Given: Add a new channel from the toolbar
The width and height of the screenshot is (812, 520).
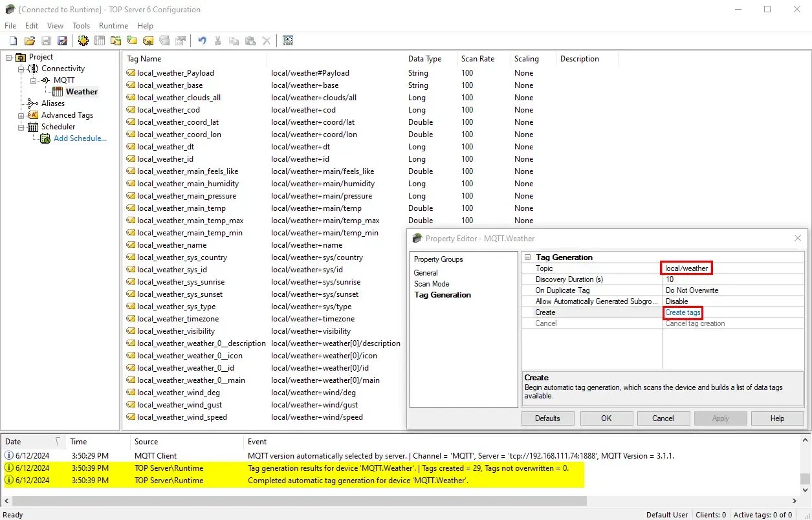Looking at the screenshot, I should click(x=83, y=40).
